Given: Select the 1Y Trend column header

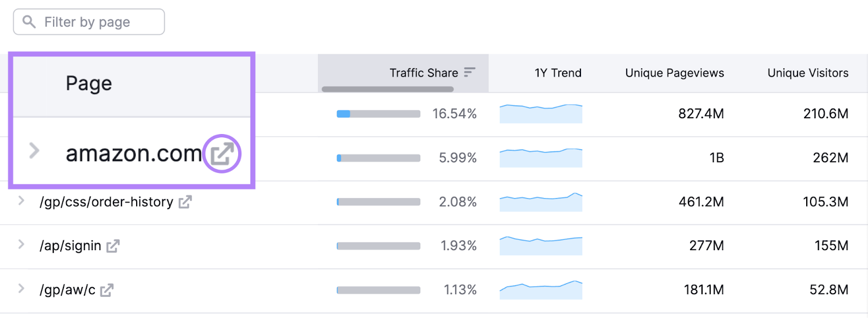Looking at the screenshot, I should tap(558, 73).
